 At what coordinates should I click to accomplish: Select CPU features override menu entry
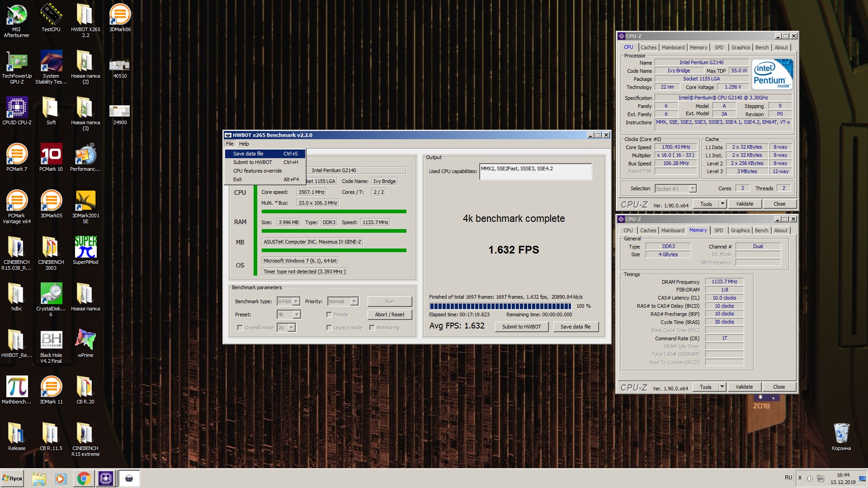pos(265,171)
